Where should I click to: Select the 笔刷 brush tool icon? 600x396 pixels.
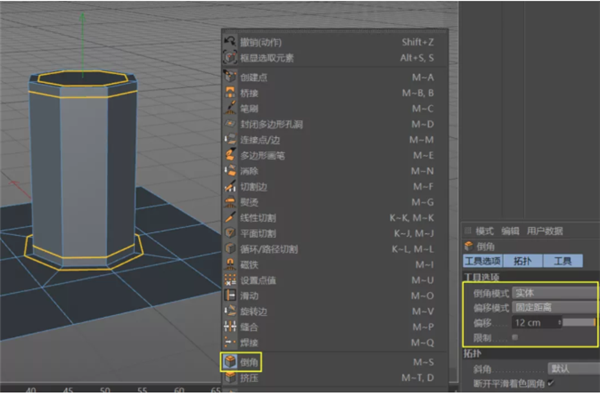pyautogui.click(x=230, y=108)
